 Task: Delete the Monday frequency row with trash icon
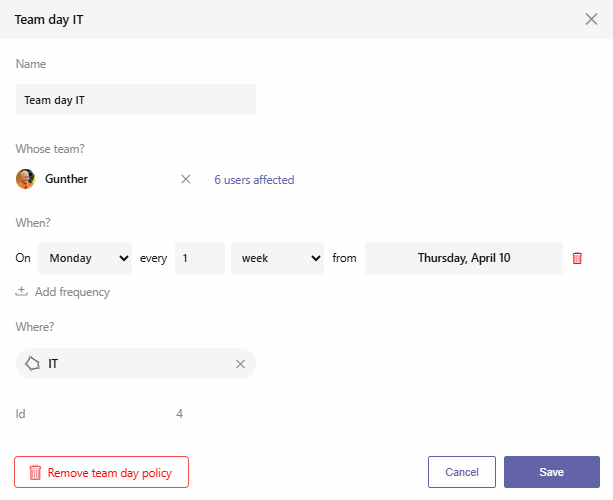[577, 258]
